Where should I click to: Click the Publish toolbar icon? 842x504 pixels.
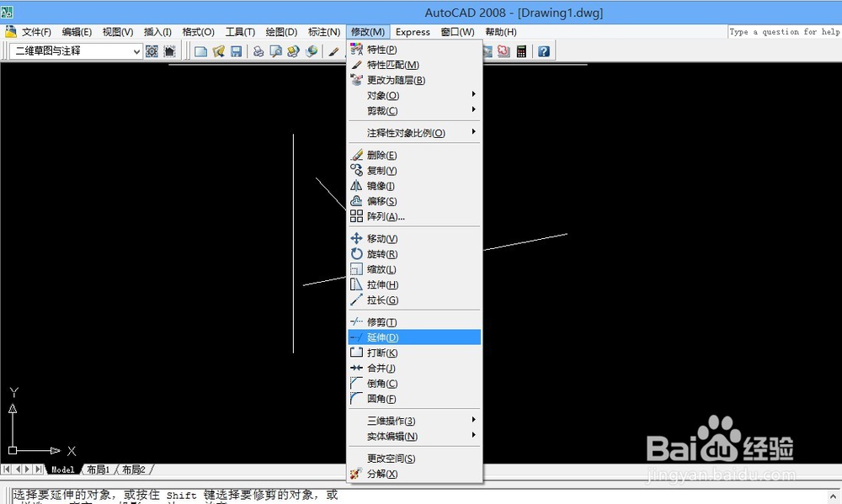(x=293, y=51)
